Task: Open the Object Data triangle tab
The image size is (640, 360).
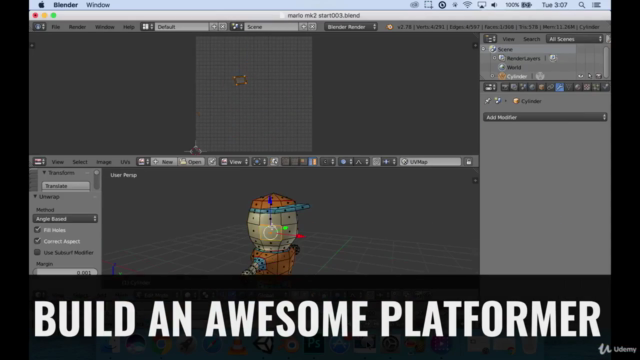Action: pyautogui.click(x=569, y=87)
